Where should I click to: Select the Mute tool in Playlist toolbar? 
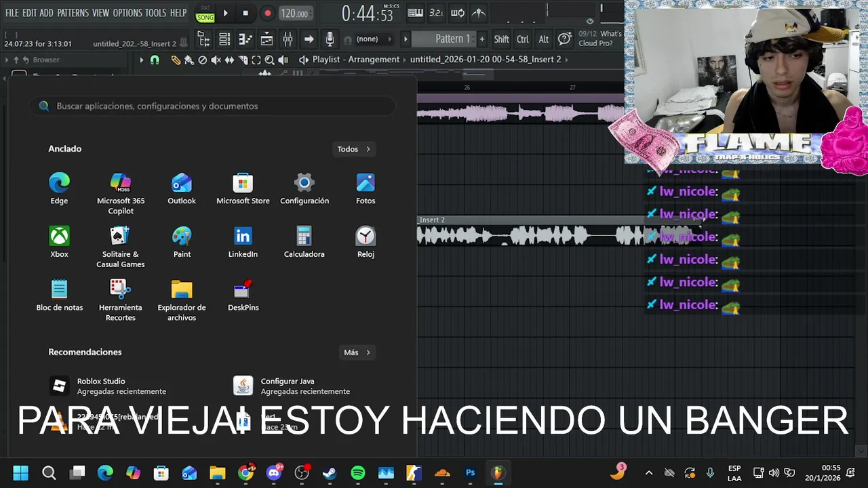(x=216, y=60)
